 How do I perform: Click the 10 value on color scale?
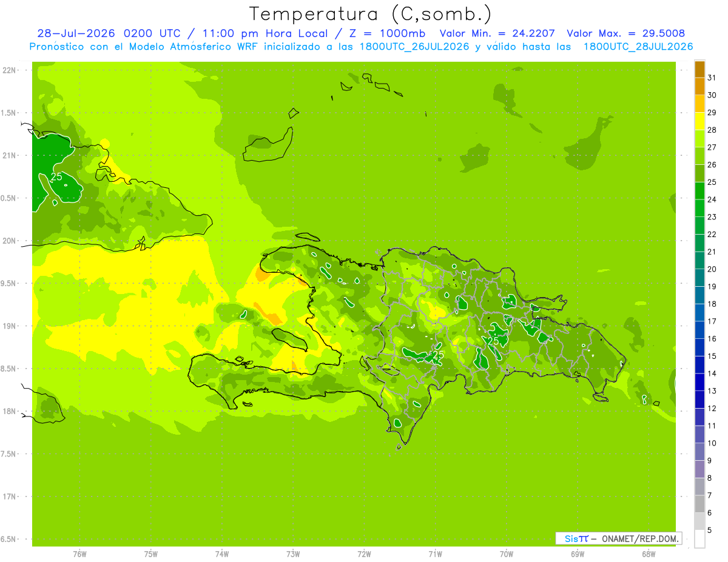click(712, 443)
